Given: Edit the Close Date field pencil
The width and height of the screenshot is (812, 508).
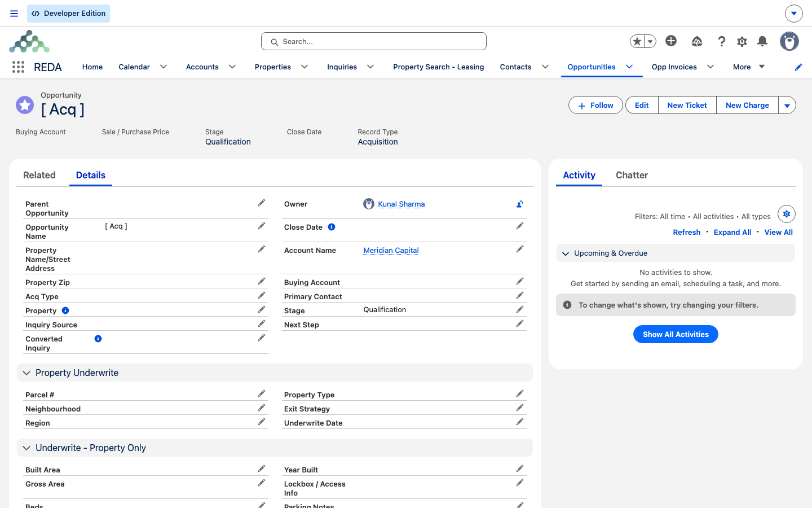Looking at the screenshot, I should (x=520, y=226).
